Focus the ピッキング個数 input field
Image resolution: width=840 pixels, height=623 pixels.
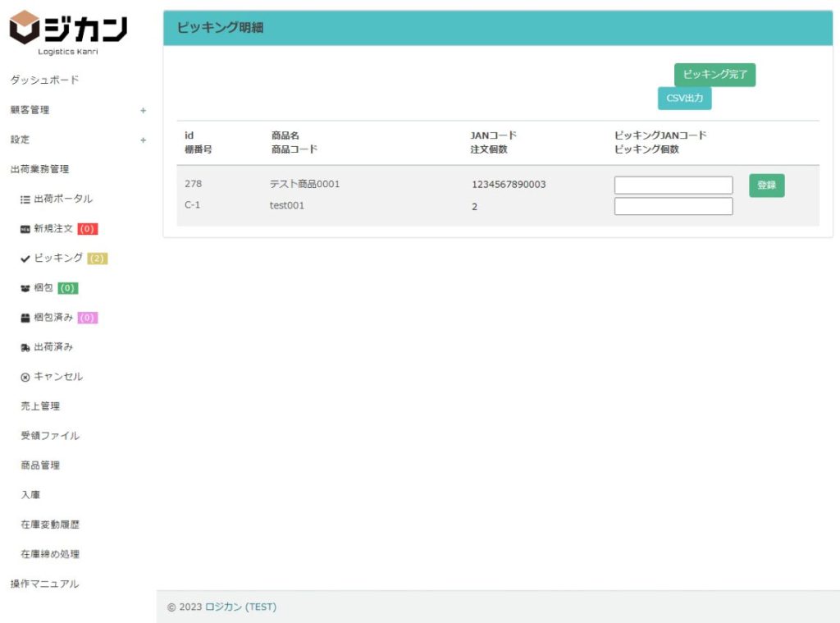[673, 206]
